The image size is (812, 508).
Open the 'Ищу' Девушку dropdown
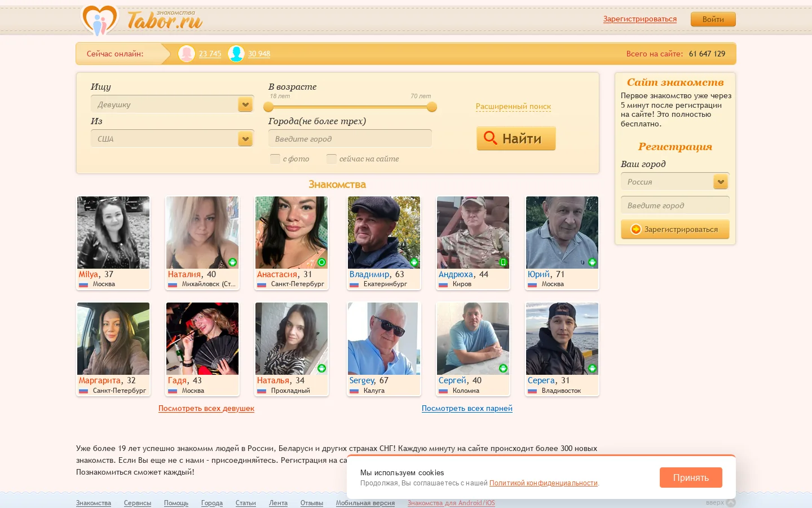(x=172, y=104)
